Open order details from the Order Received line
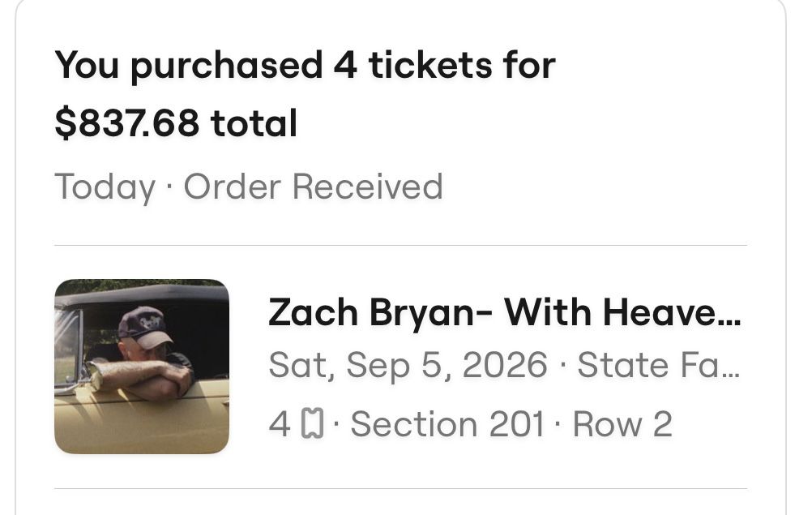Viewport: 812px width, 515px height. [x=316, y=187]
